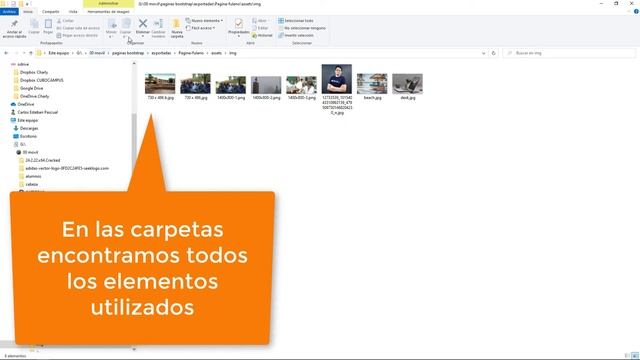Select the 730 x 486 b.jpg thumbnail
This screenshot has height=360, width=640.
click(x=160, y=84)
